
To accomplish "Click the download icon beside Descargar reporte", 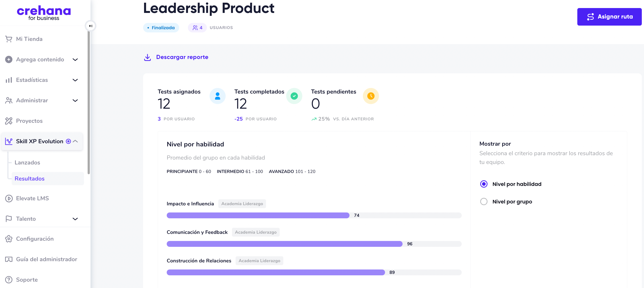I will [147, 57].
